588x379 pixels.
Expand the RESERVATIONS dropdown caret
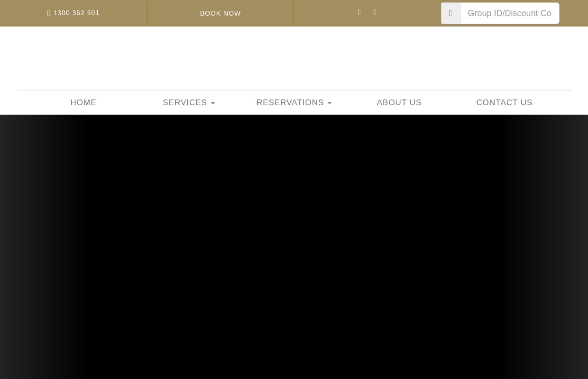coord(330,103)
